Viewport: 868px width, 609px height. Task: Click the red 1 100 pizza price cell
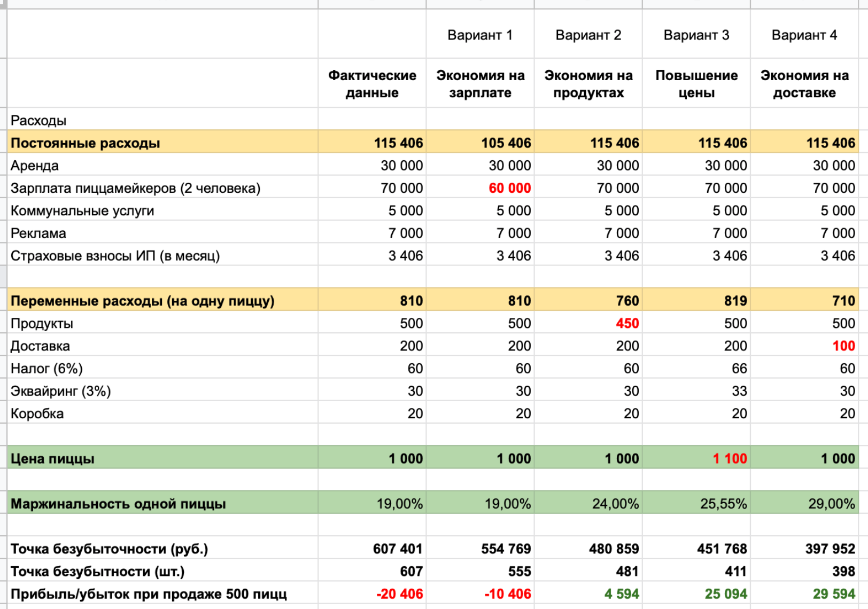point(730,458)
